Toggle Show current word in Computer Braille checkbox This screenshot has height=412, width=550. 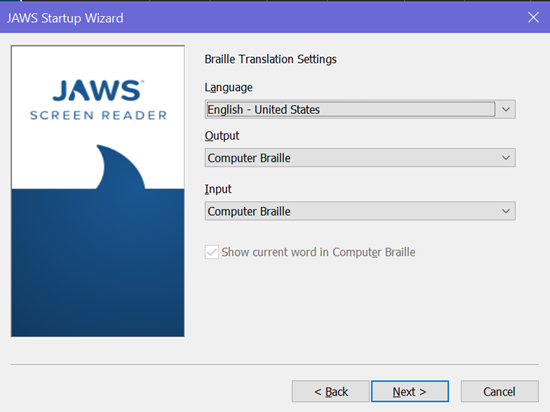212,252
